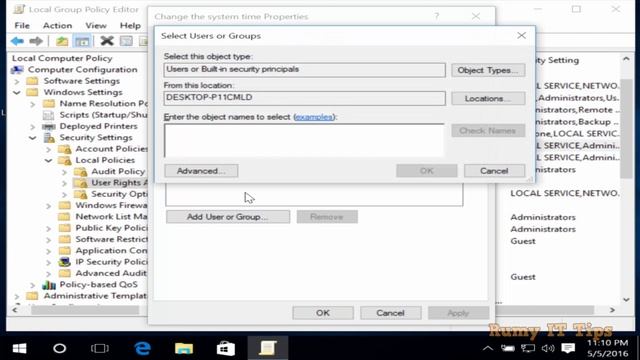This screenshot has width=640, height=360.
Task: Expand the Software Settings node
Action: [x=17, y=81]
